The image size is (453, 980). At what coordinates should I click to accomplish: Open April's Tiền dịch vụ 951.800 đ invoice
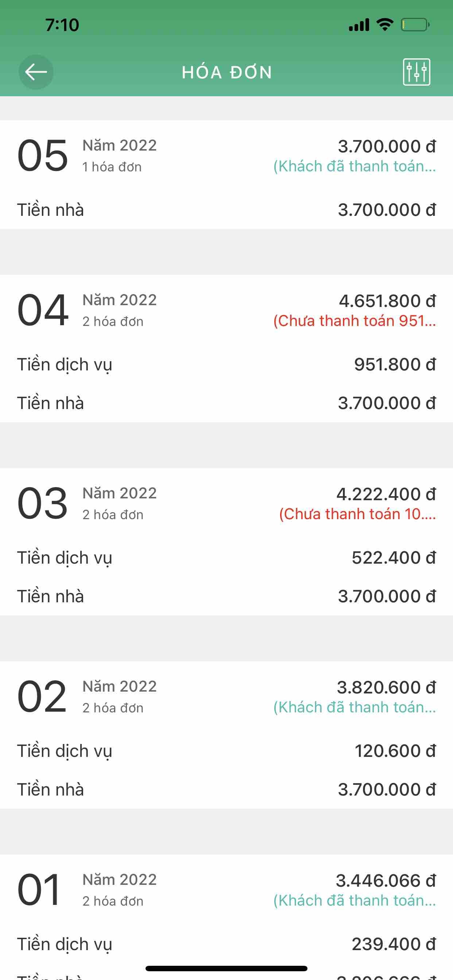coord(226,365)
